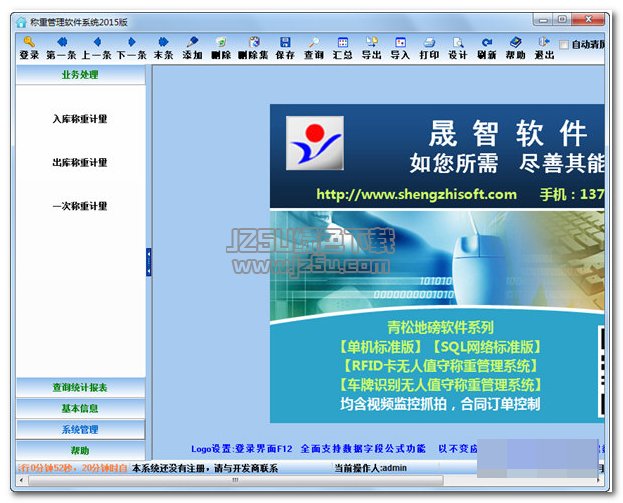The width and height of the screenshot is (623, 503).
Task: Open the 业务处理 panel header
Action: 80,74
